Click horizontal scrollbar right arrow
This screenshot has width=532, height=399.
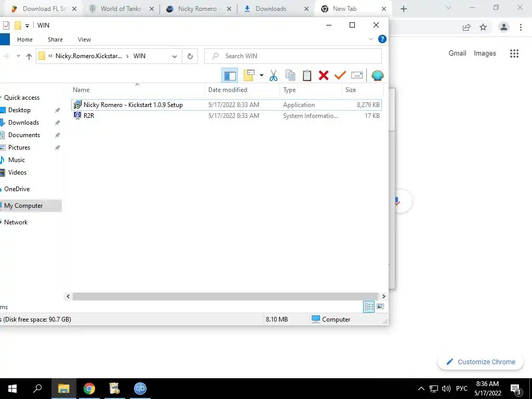click(x=383, y=296)
